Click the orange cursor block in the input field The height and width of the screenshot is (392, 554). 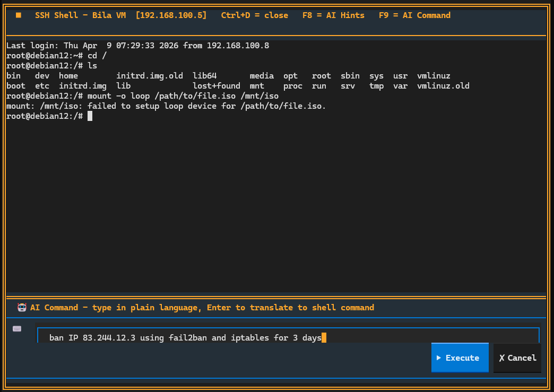click(x=323, y=337)
